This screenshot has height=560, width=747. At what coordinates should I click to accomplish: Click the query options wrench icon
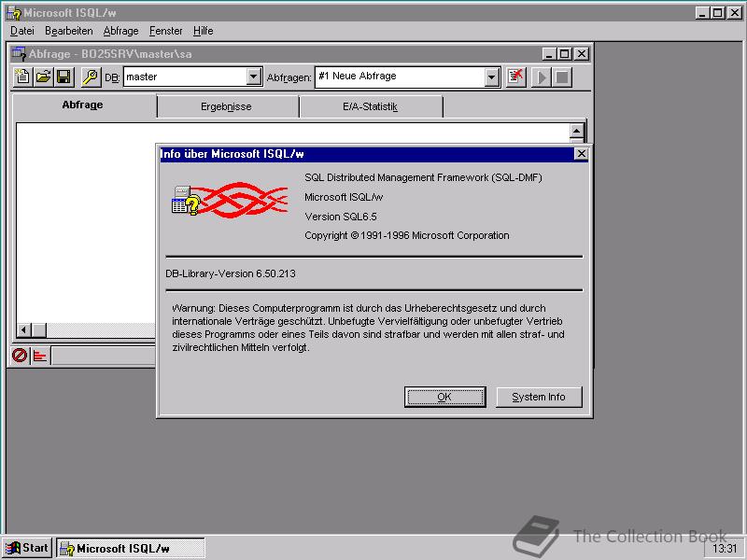pyautogui.click(x=91, y=77)
